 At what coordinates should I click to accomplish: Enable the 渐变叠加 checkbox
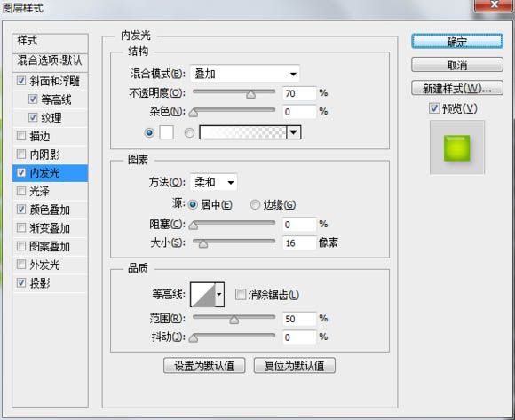[x=21, y=227]
